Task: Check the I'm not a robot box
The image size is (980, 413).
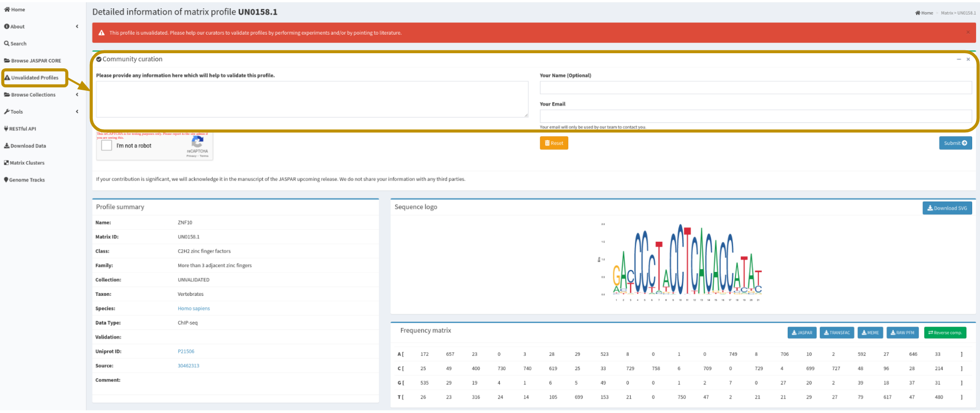Action: click(x=107, y=146)
